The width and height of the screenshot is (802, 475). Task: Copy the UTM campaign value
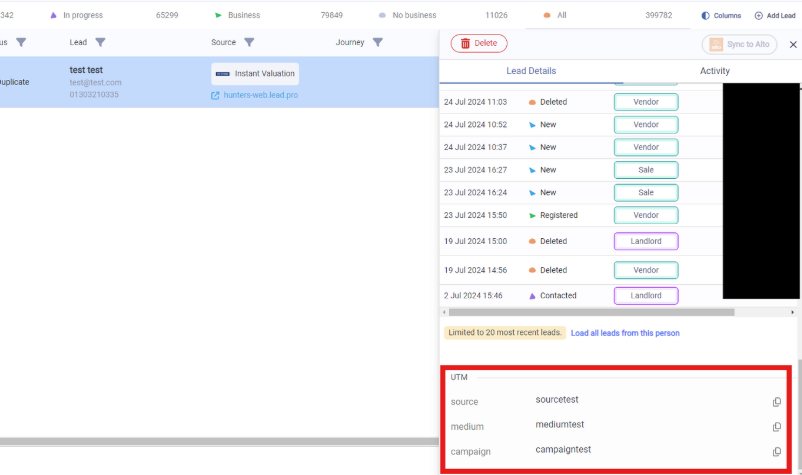click(x=776, y=452)
